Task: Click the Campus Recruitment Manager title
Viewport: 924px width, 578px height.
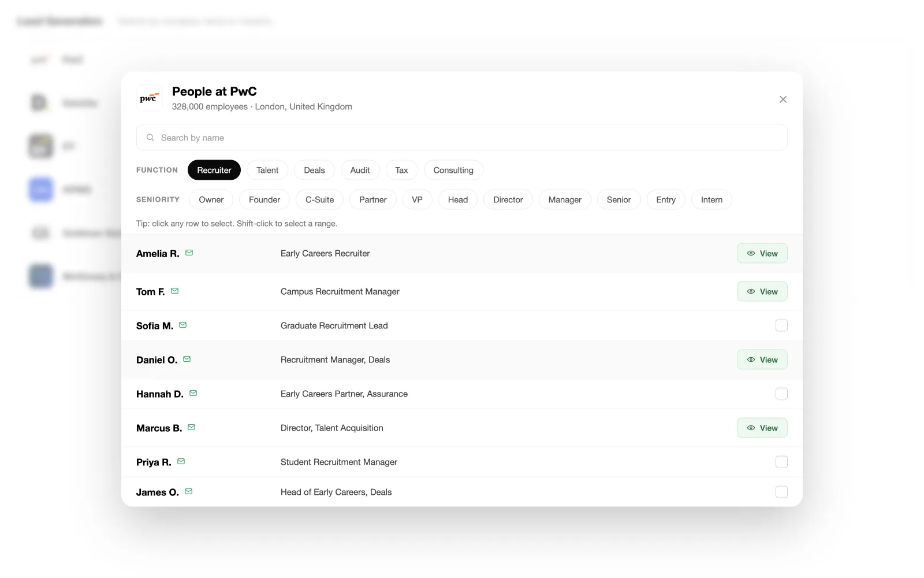Action: click(340, 291)
